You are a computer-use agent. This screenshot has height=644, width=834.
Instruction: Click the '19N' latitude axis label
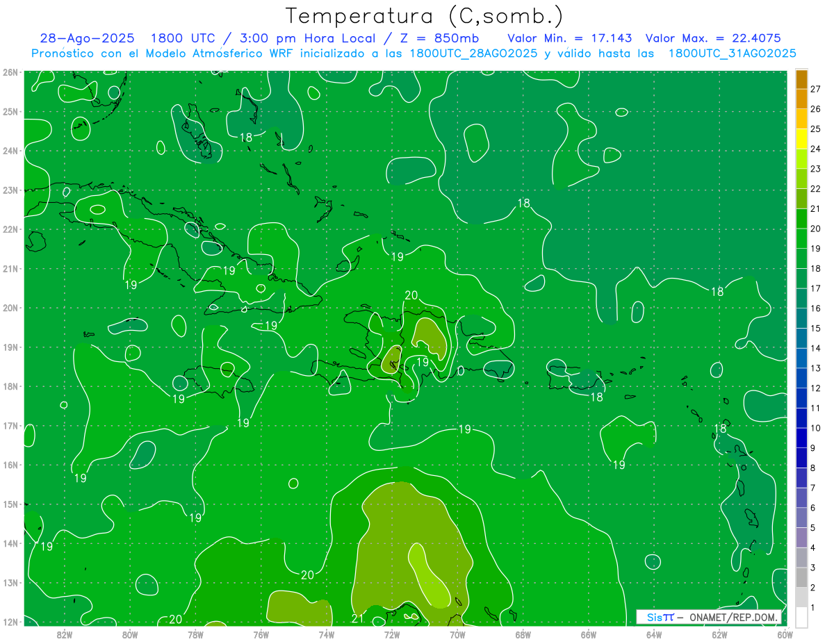[x=10, y=347]
